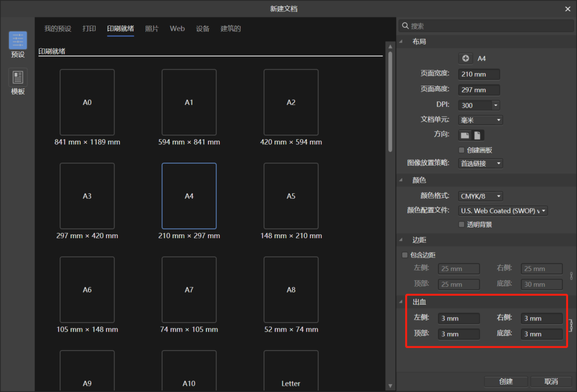Select the 印刷就绪 tab

[x=121, y=29]
